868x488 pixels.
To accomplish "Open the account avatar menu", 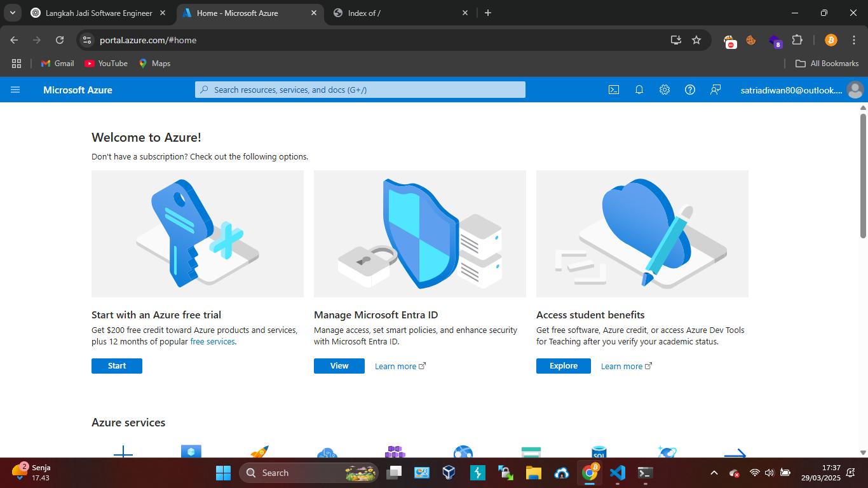I will click(x=855, y=90).
